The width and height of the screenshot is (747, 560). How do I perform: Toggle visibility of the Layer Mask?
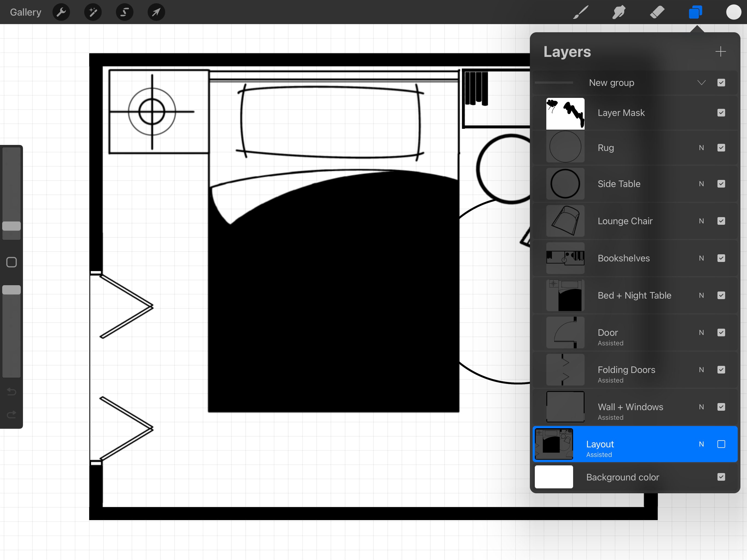722,113
